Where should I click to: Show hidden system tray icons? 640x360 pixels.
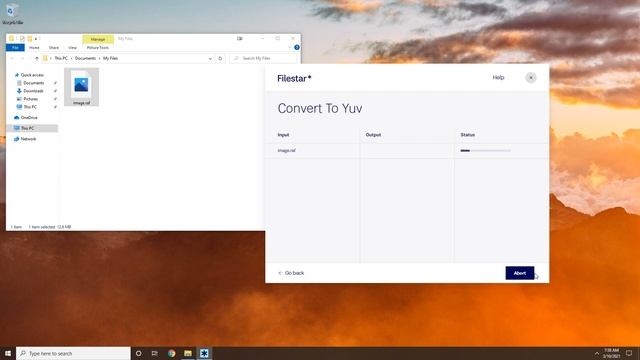click(x=596, y=353)
